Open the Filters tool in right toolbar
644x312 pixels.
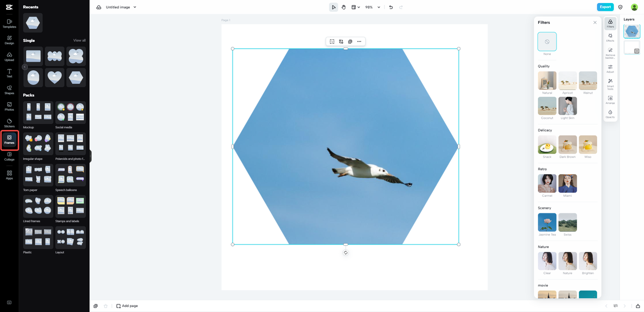[610, 24]
